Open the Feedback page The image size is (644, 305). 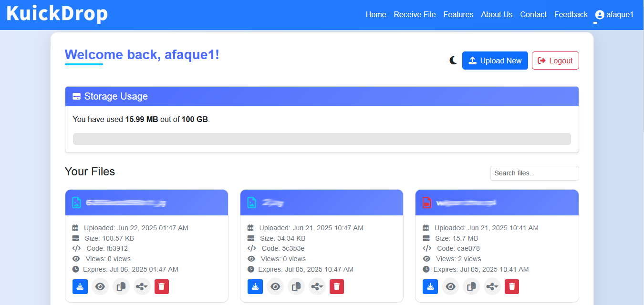tap(571, 14)
